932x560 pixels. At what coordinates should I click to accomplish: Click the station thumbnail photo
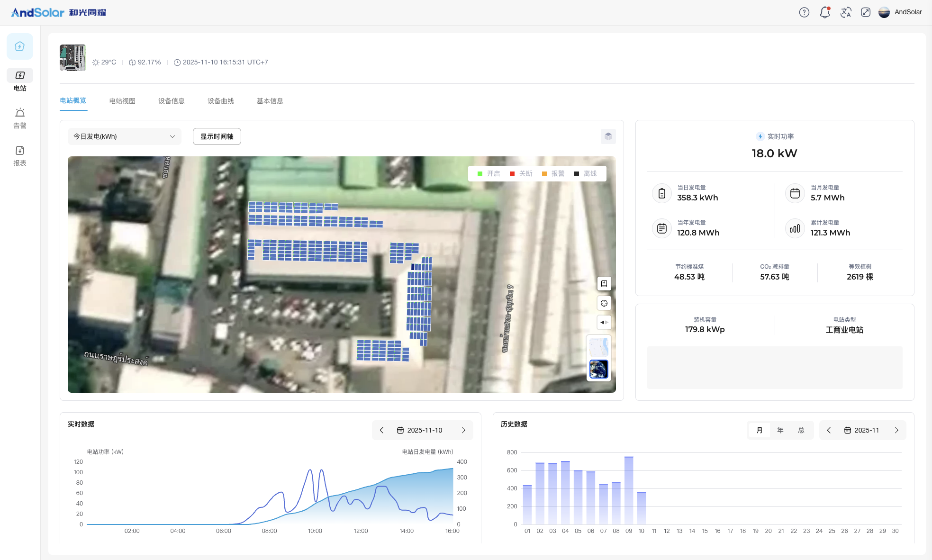coord(73,58)
